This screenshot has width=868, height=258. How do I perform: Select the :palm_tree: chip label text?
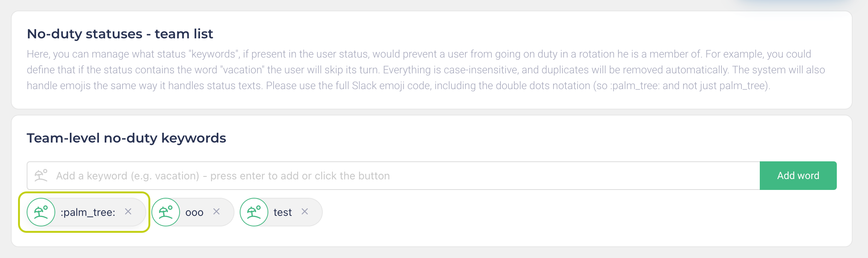88,212
